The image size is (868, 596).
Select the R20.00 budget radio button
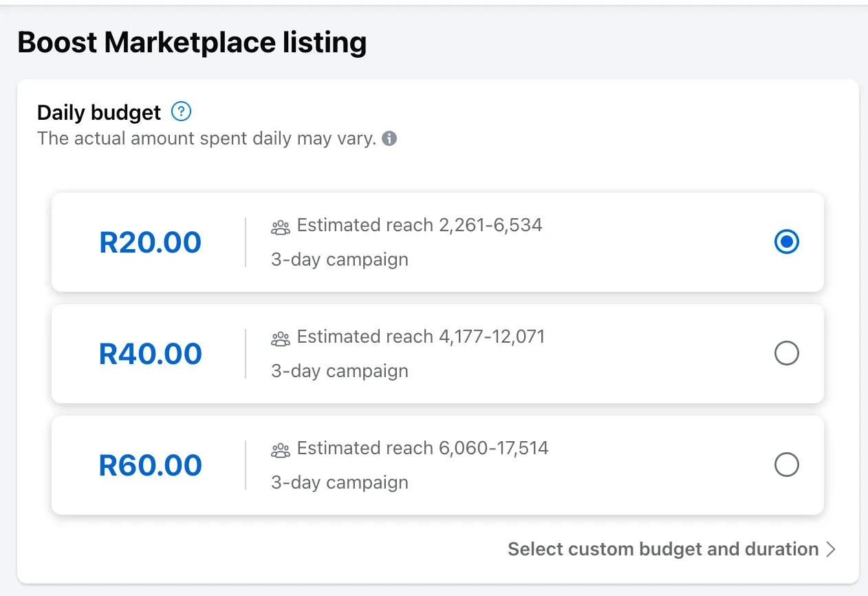(786, 242)
